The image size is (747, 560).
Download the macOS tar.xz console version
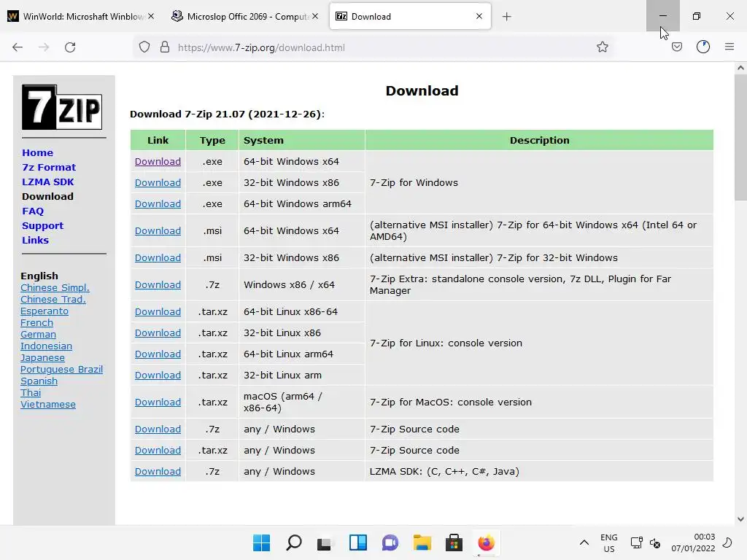pyautogui.click(x=158, y=402)
